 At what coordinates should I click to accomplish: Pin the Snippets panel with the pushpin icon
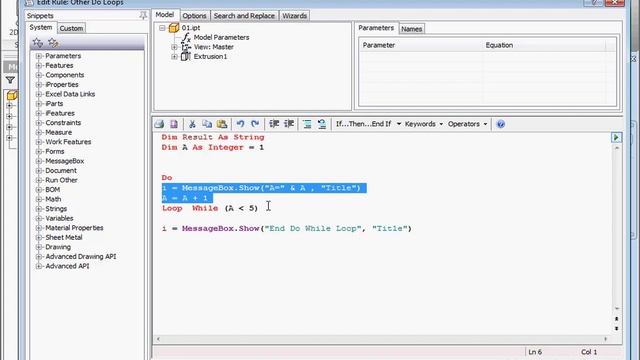(143, 16)
